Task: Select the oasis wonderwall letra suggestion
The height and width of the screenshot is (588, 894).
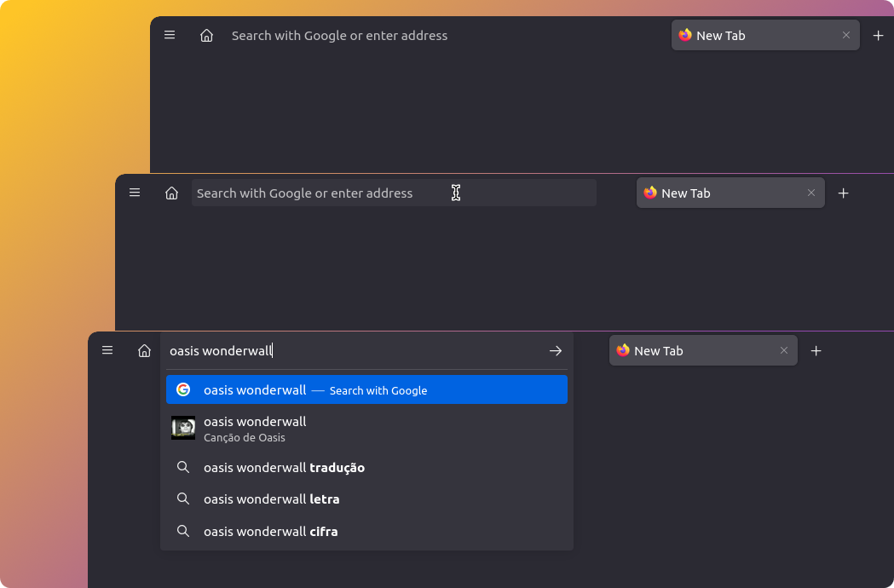Action: [x=366, y=499]
